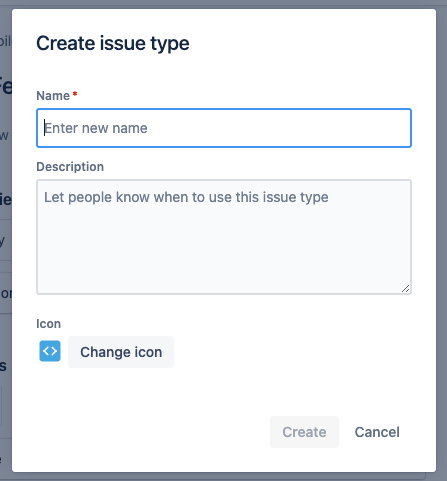Confirm with the Create button

[304, 432]
